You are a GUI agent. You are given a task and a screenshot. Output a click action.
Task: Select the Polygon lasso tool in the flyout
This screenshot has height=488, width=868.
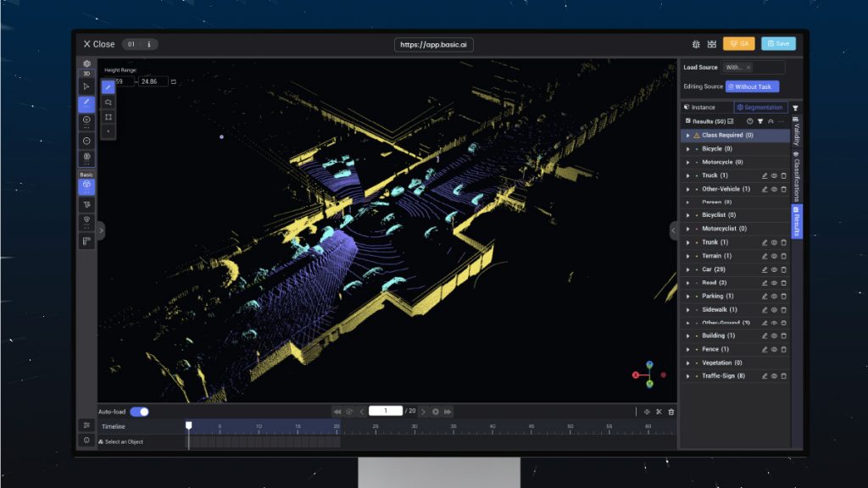[x=108, y=102]
